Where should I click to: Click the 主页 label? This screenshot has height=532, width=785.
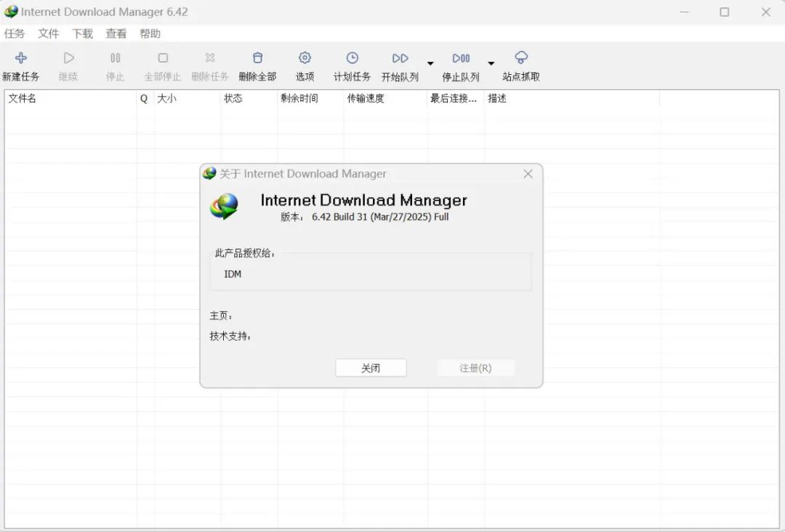[x=221, y=316]
